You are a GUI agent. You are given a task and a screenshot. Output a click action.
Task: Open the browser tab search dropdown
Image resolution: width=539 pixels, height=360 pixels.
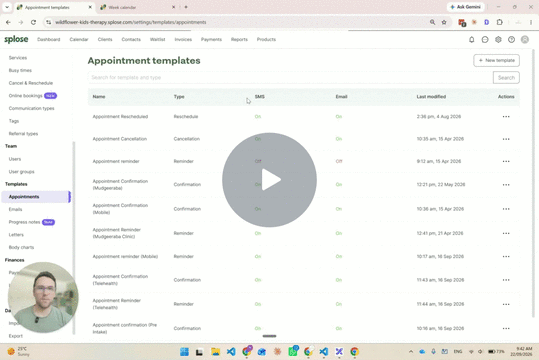[x=7, y=7]
